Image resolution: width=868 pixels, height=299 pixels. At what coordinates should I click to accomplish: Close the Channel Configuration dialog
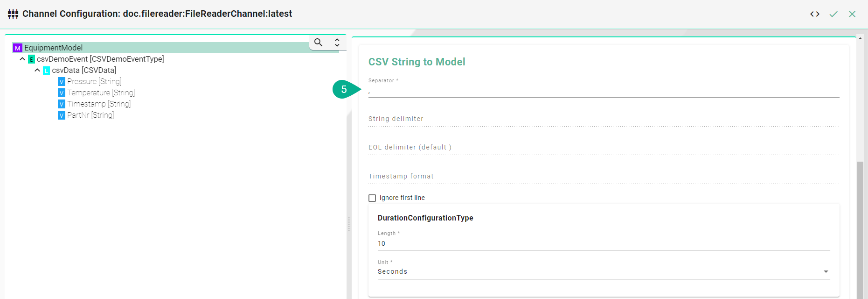pyautogui.click(x=852, y=14)
